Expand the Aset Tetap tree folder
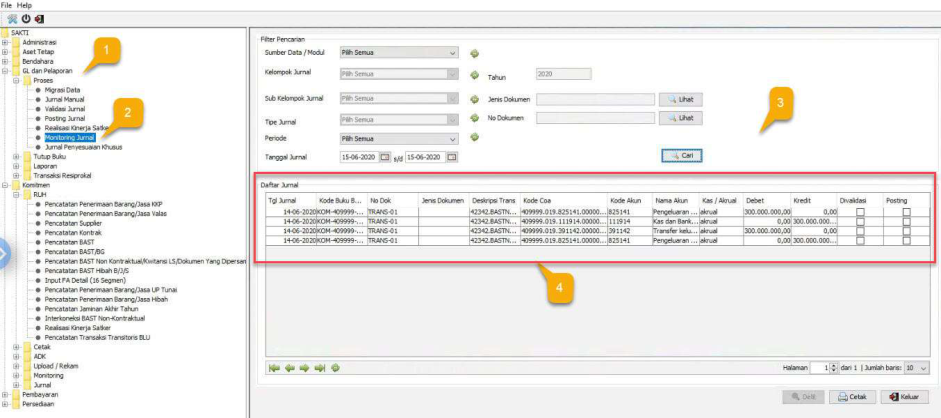The width and height of the screenshot is (941, 418). pyautogui.click(x=6, y=52)
